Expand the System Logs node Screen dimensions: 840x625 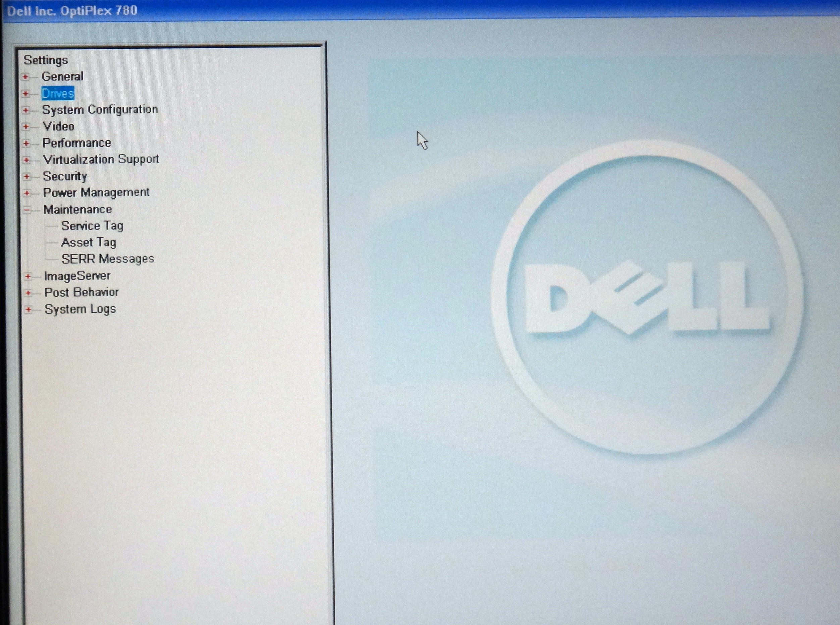pyautogui.click(x=28, y=310)
